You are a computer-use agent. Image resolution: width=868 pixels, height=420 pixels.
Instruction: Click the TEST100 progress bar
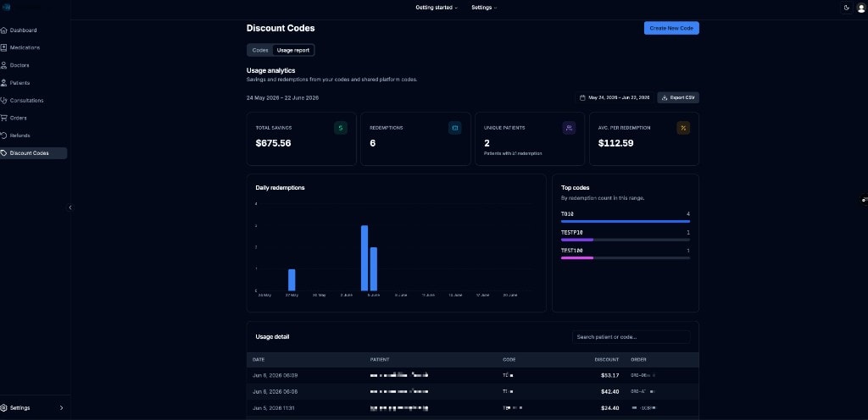pos(626,258)
